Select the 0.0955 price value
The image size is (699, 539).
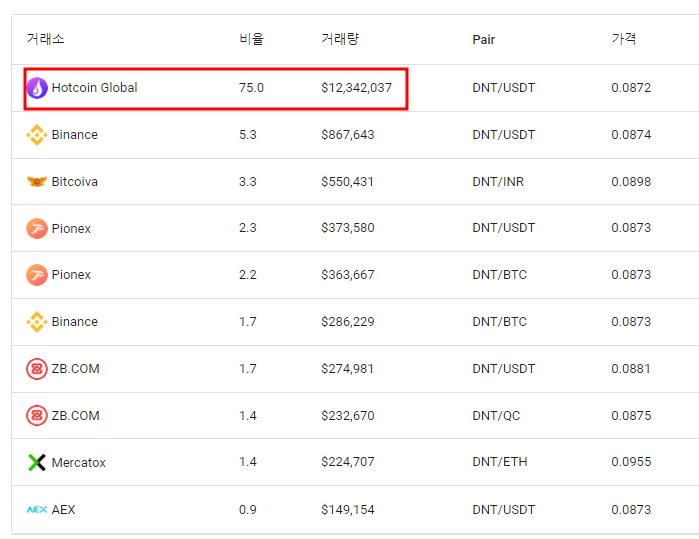[x=631, y=461]
